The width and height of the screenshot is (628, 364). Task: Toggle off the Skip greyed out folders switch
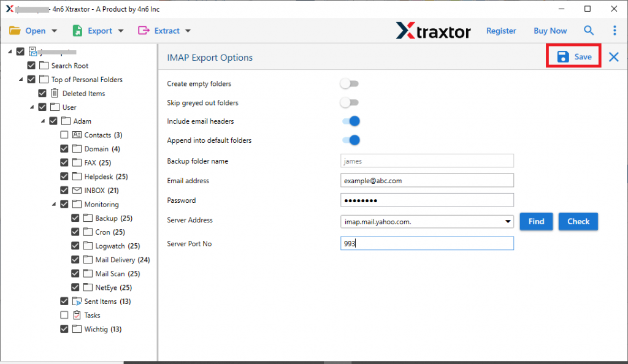pyautogui.click(x=350, y=102)
